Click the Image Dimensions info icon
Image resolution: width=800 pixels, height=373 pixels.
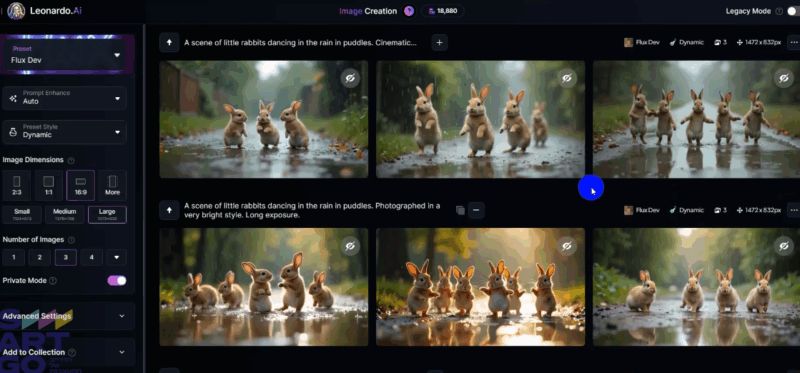pyautogui.click(x=71, y=160)
